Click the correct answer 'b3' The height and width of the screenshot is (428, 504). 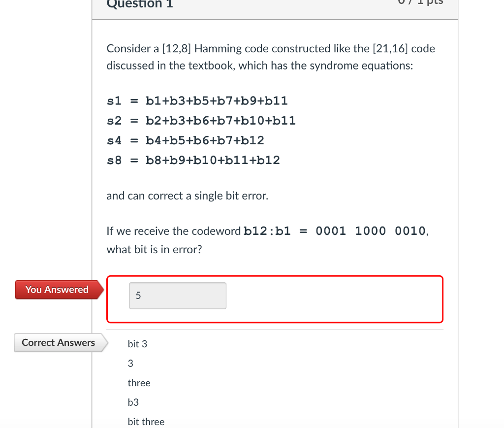[133, 402]
